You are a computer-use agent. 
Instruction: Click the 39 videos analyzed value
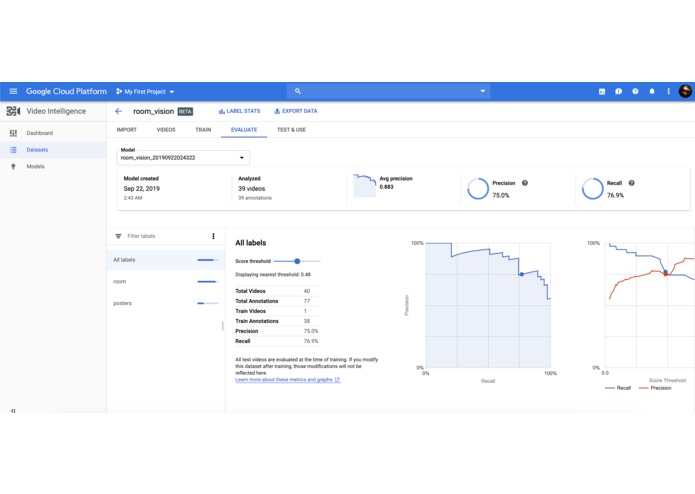tap(252, 189)
